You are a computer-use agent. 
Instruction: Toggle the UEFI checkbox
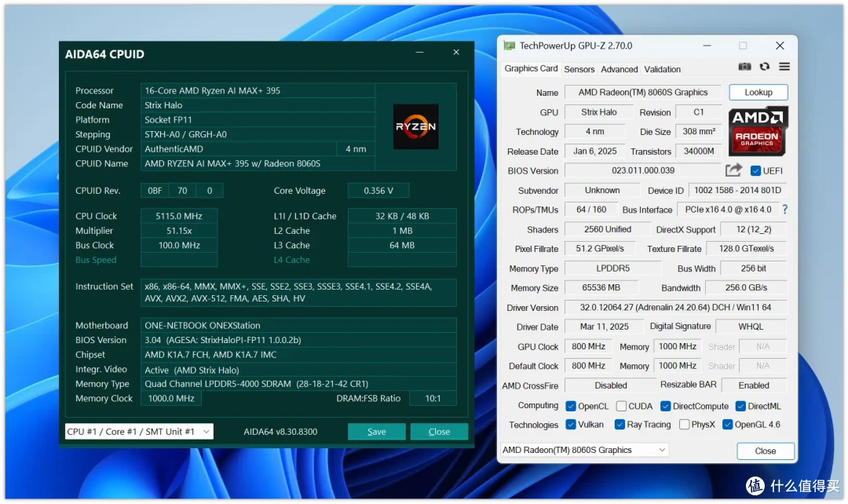pos(755,171)
